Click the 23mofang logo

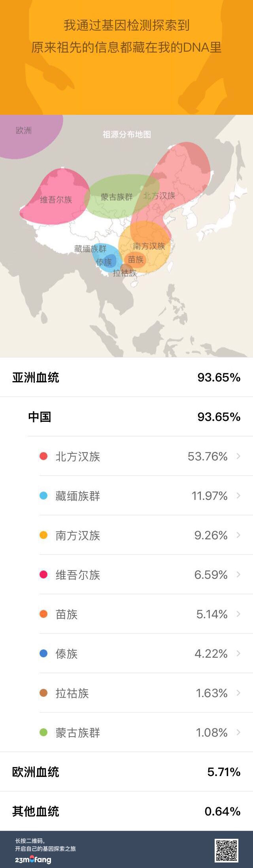(33, 860)
